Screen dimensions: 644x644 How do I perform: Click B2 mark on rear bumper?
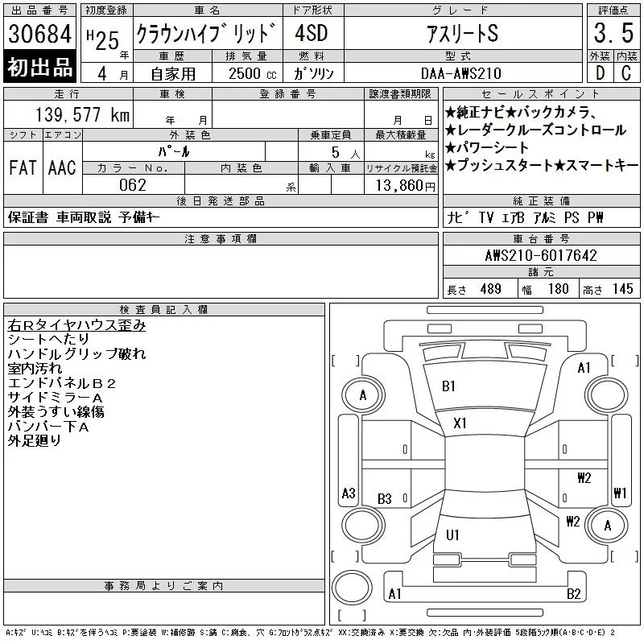click(x=574, y=594)
